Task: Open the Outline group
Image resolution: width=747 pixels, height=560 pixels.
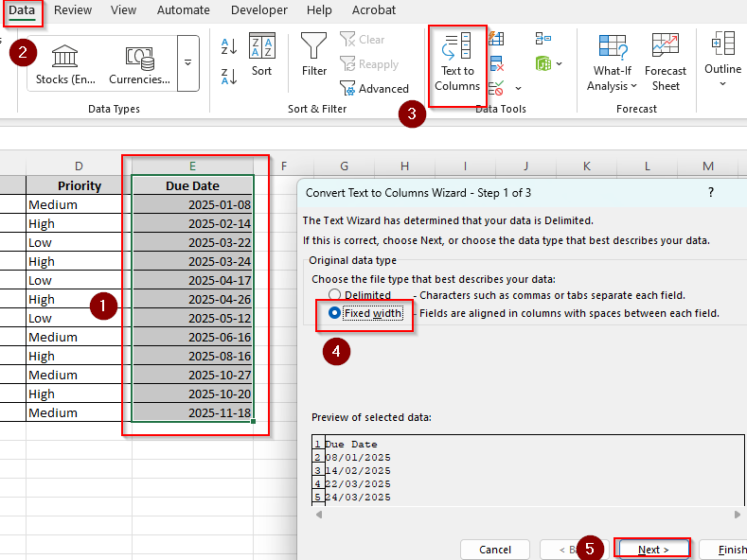Action: coord(722,60)
